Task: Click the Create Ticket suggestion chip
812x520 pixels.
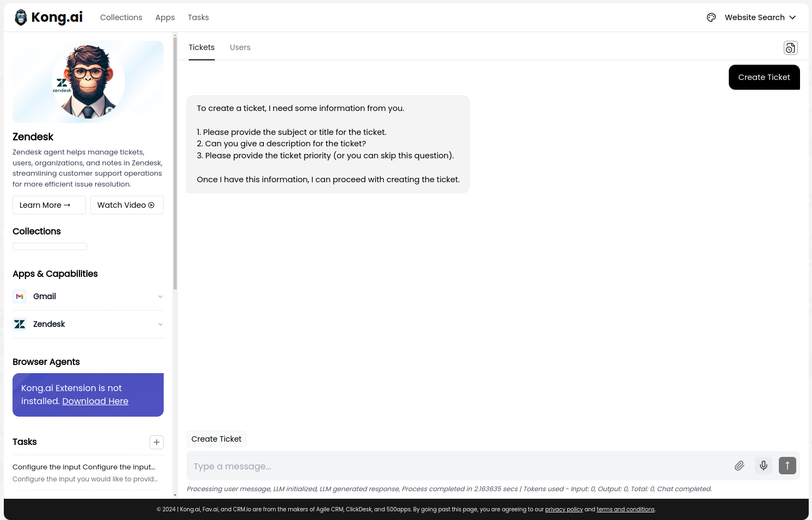Action: tap(216, 439)
